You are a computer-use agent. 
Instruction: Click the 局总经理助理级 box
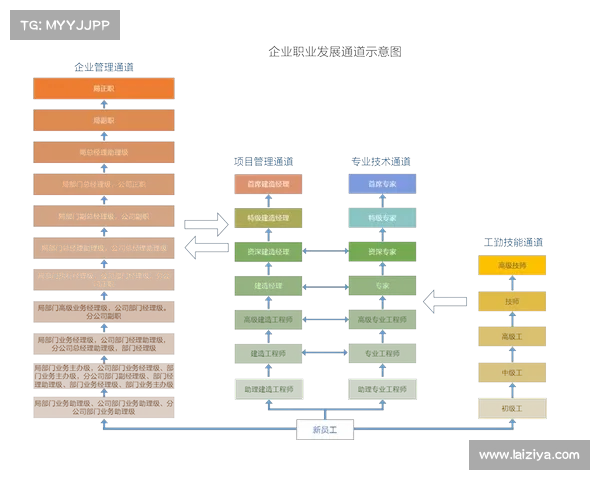point(104,152)
